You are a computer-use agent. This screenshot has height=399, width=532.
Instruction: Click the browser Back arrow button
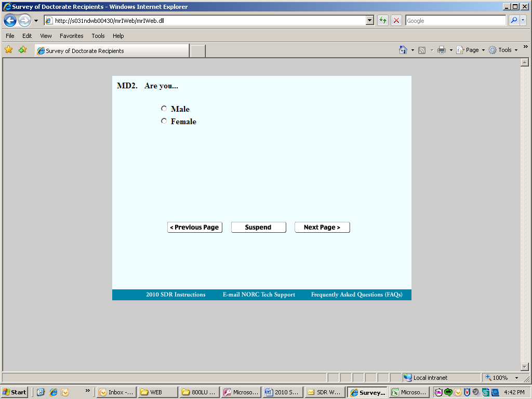tap(10, 21)
